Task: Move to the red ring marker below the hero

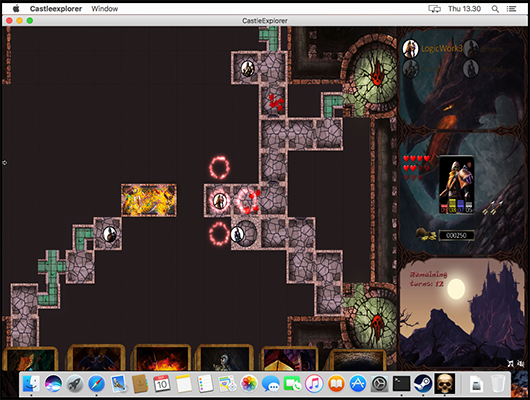Action: (219, 234)
